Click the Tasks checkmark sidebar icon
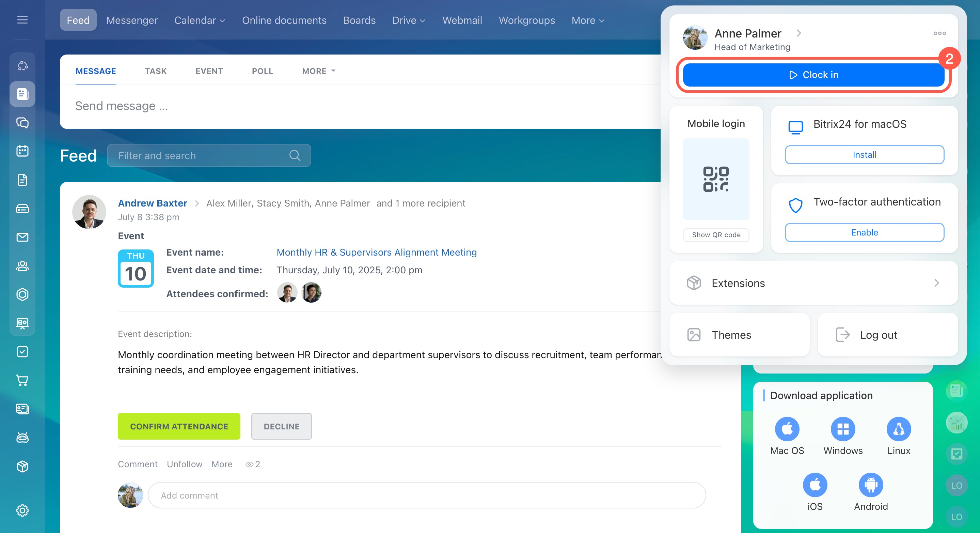This screenshot has width=980, height=533. click(x=22, y=351)
